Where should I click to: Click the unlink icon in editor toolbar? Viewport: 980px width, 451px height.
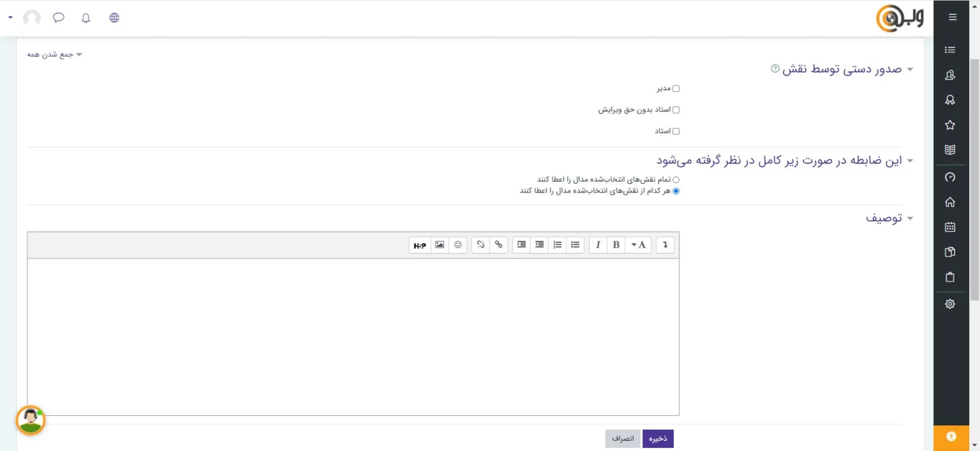(x=480, y=245)
